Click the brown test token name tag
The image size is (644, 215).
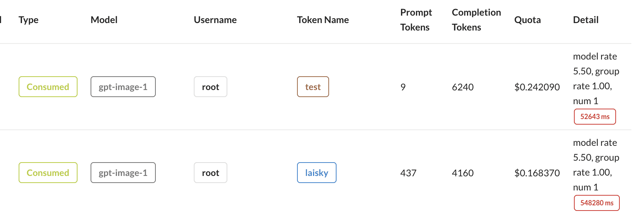pos(313,87)
